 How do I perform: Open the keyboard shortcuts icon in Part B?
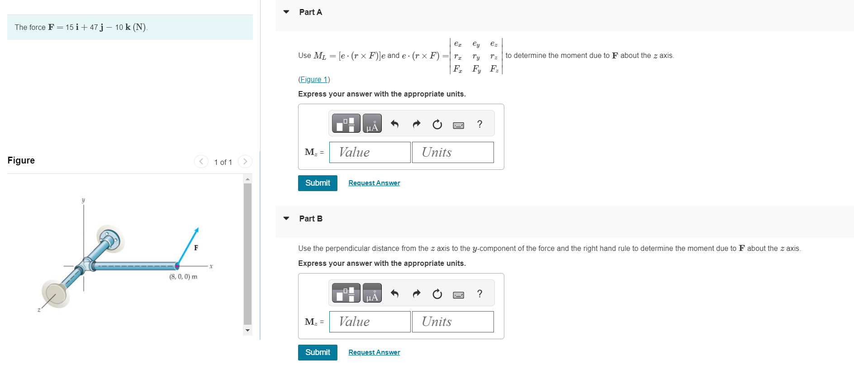coord(458,294)
